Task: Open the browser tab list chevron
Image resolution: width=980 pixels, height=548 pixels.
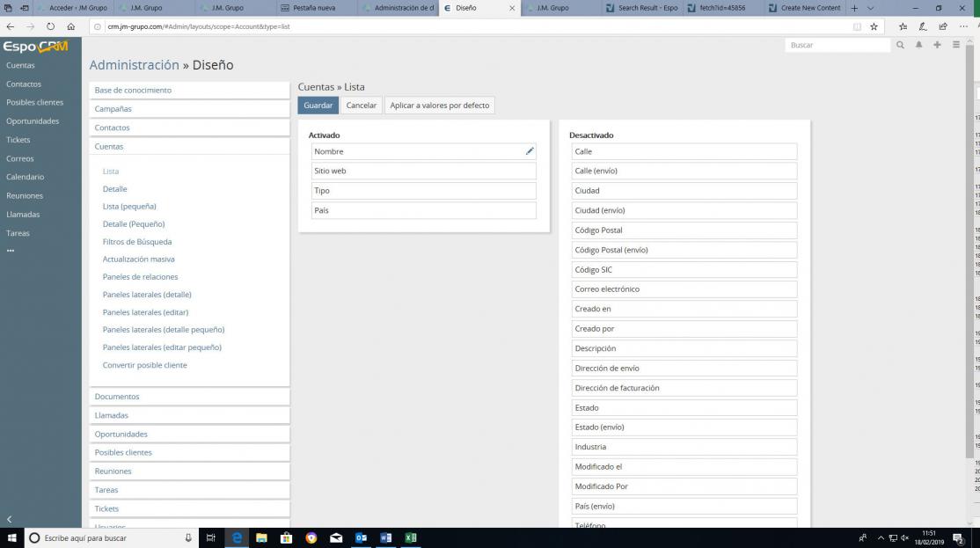Action: pos(870,8)
